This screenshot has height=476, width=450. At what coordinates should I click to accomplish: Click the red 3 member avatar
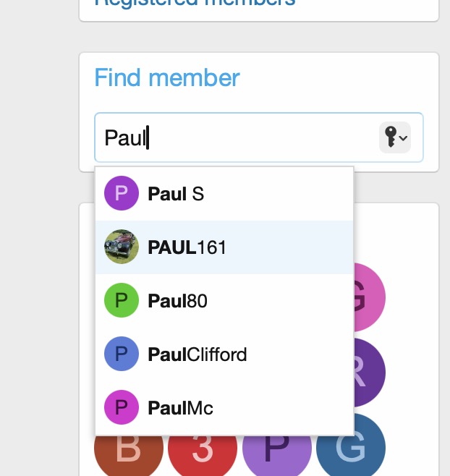pyautogui.click(x=203, y=453)
